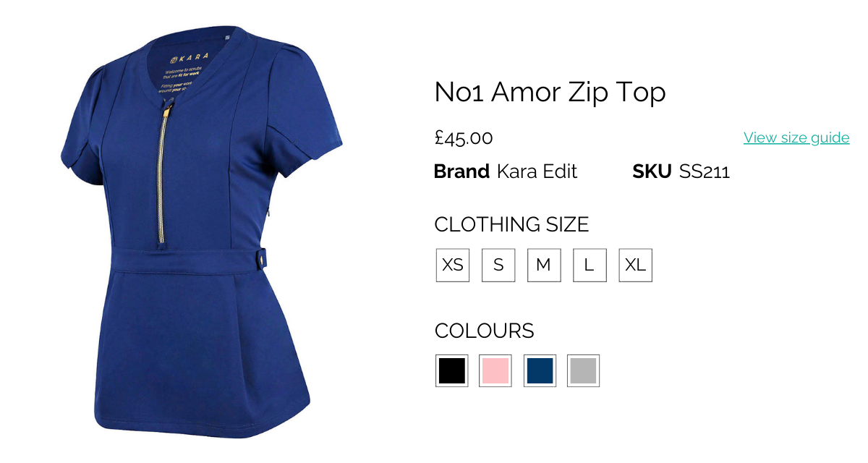This screenshot has width=868, height=463.
Task: Pick the navy blue colour swatch
Action: tap(540, 370)
